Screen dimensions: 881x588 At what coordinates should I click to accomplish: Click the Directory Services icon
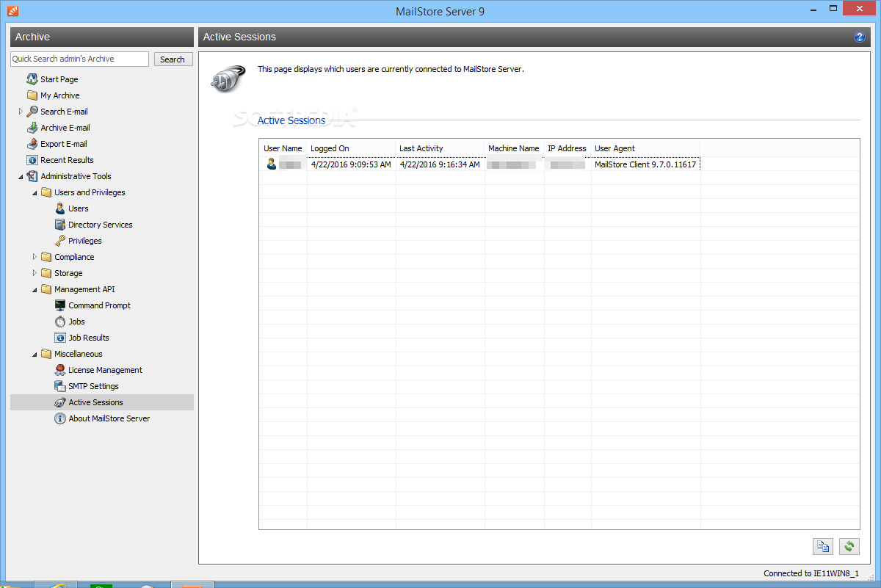60,225
